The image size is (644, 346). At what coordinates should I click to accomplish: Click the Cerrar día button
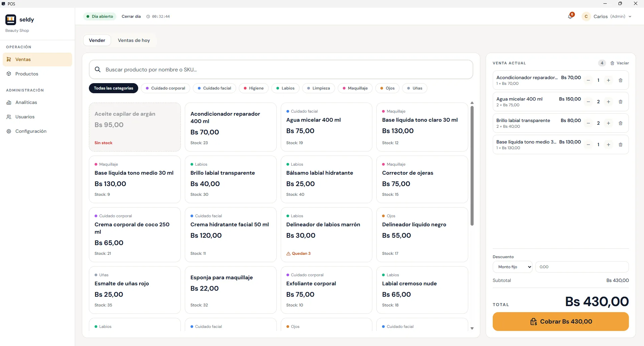(x=131, y=16)
